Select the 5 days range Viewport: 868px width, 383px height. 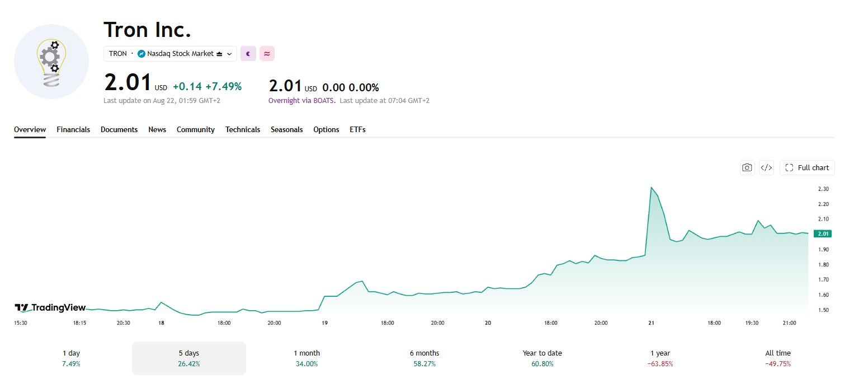tap(189, 358)
